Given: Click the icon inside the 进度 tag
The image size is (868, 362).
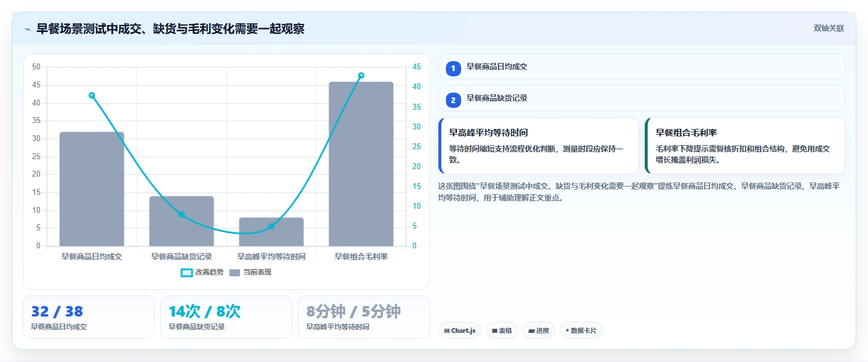Looking at the screenshot, I should click(x=531, y=331).
